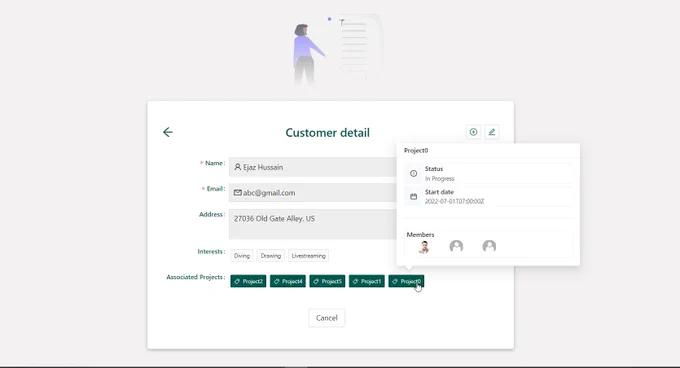
Task: Click the Email field abc@gmail.com
Action: coord(312,192)
